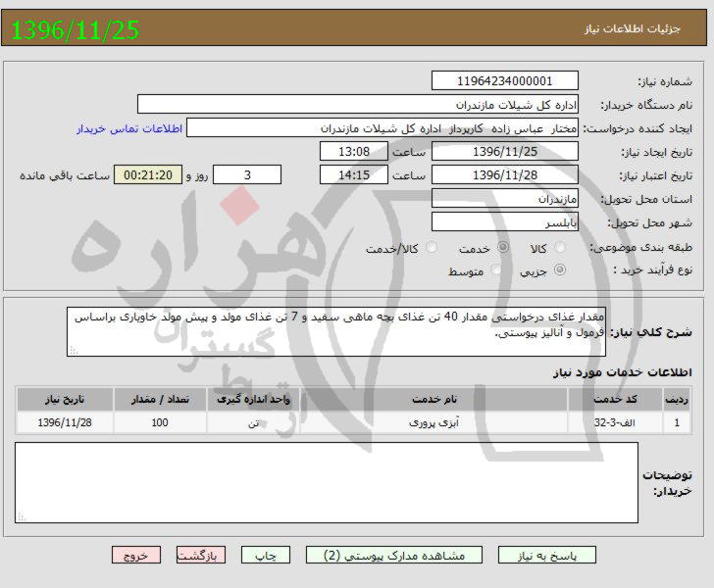This screenshot has height=588, width=714.
Task: Click the validity time field 14:15
Action: (354, 175)
